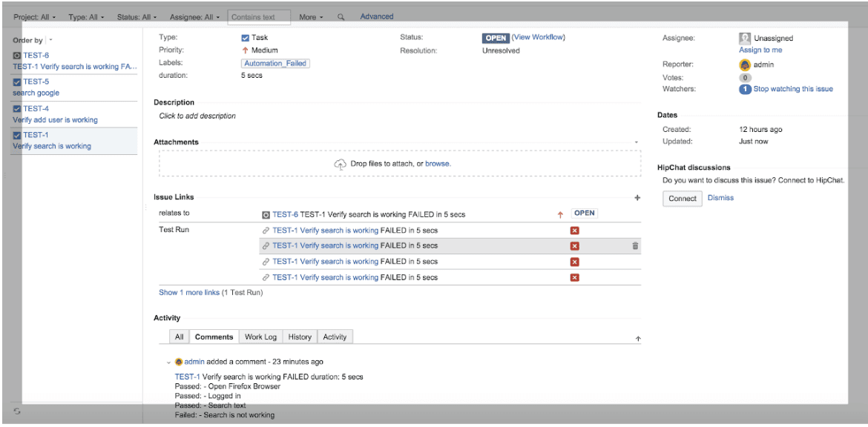Open the Project filter dropdown
The image size is (868, 427).
coord(34,17)
